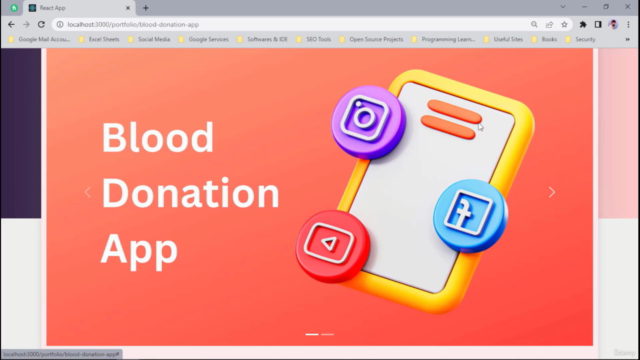The height and width of the screenshot is (360, 640).
Task: Open the Security bookmark folder
Action: pos(580,39)
